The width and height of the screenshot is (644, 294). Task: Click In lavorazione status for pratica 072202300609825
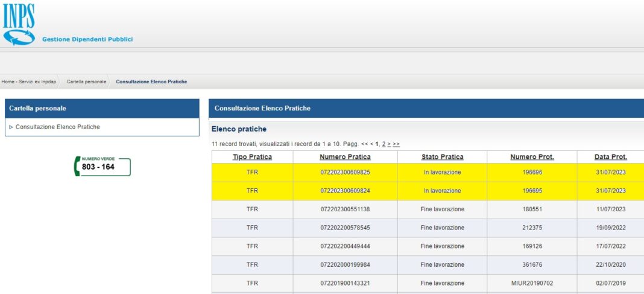click(443, 172)
